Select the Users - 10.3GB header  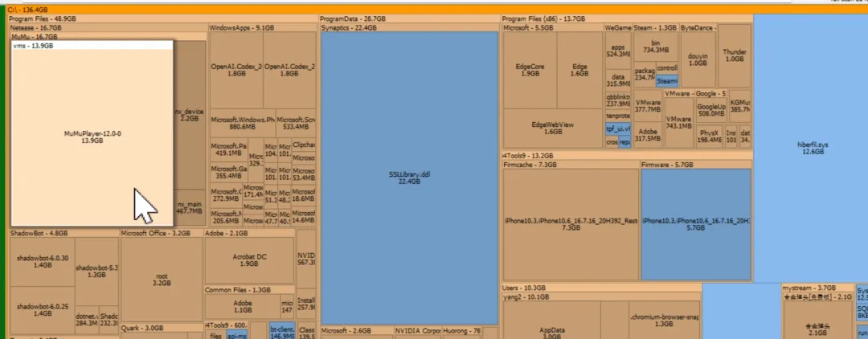pos(601,288)
